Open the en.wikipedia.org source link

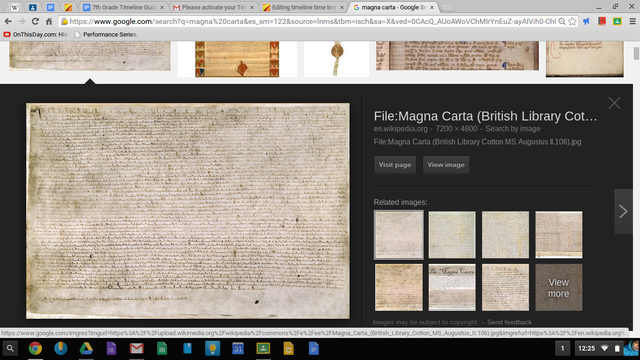tap(400, 129)
